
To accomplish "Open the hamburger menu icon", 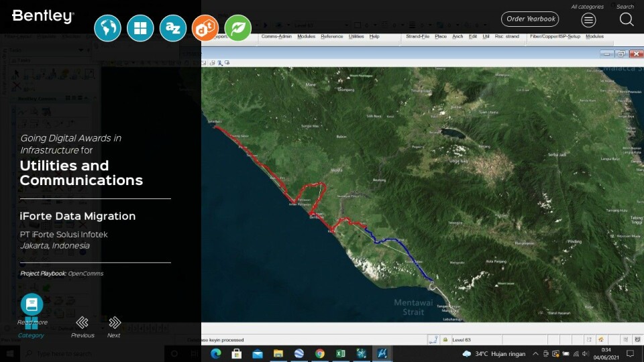I will tap(588, 19).
